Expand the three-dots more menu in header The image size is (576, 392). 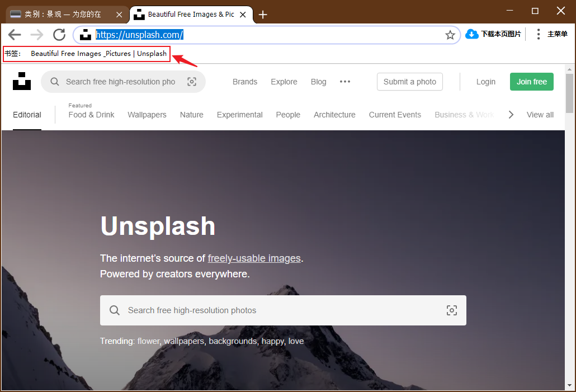(x=345, y=82)
